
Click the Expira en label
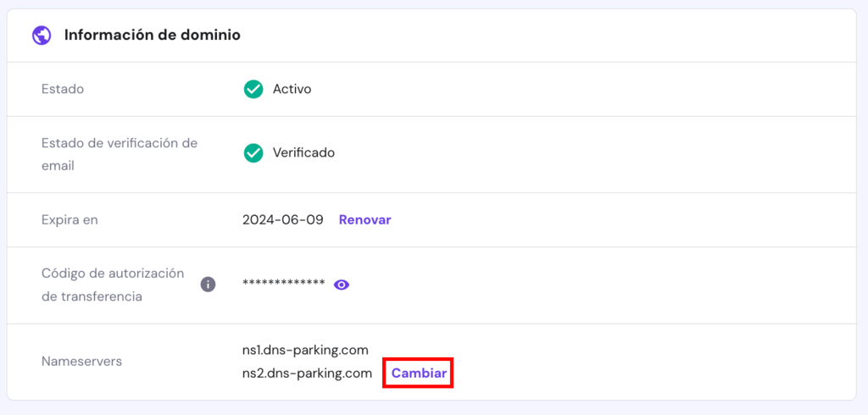(70, 219)
